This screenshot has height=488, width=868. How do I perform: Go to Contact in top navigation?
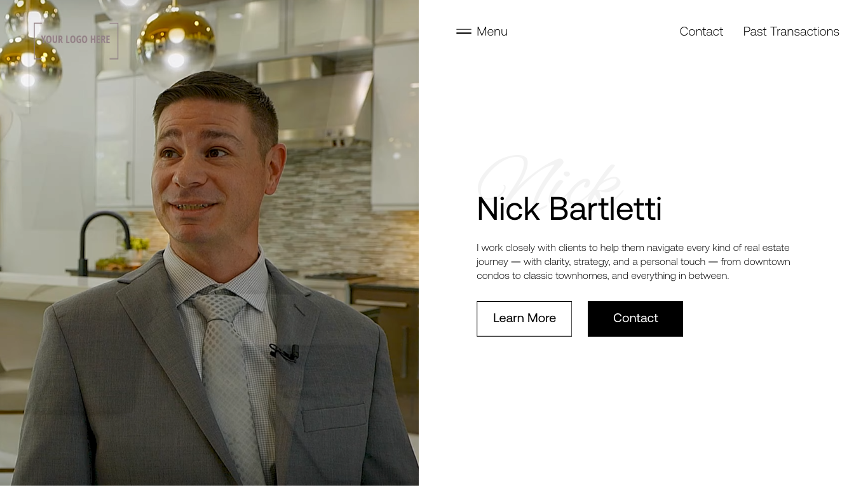point(701,31)
